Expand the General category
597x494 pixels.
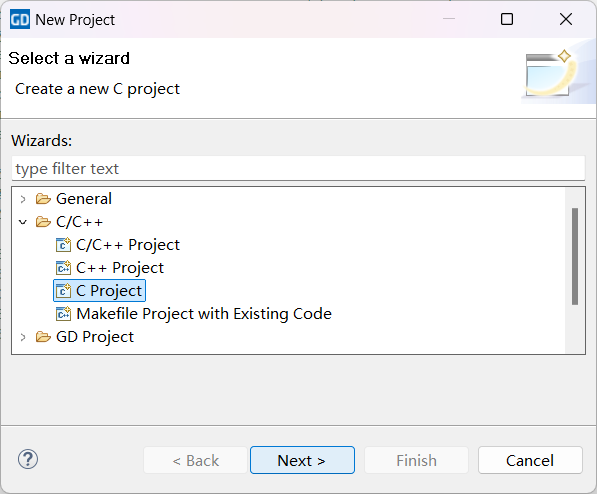tap(23, 199)
